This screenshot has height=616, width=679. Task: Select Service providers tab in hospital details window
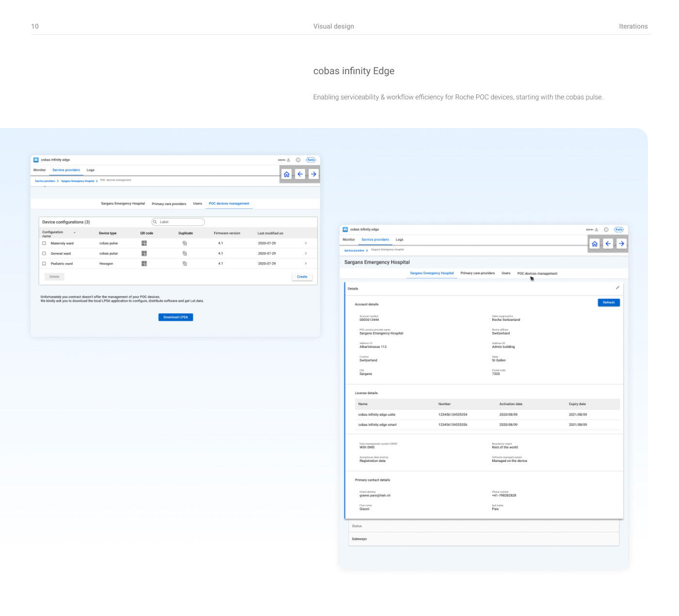point(375,239)
